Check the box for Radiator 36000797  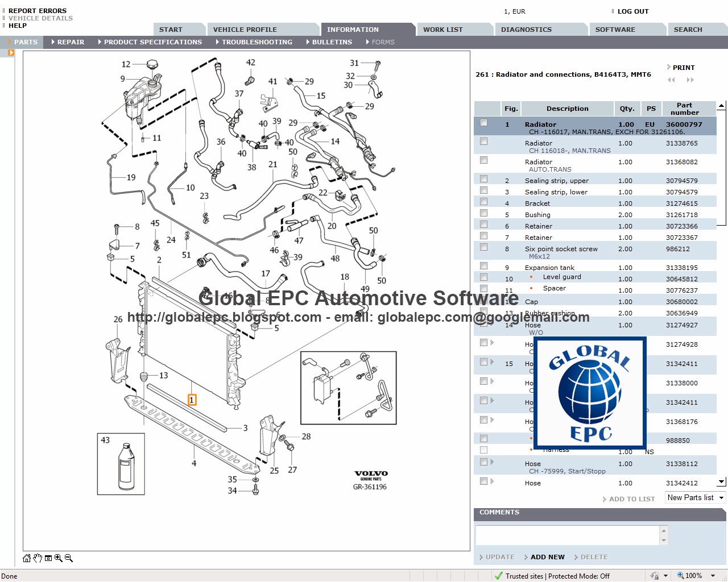coord(483,123)
